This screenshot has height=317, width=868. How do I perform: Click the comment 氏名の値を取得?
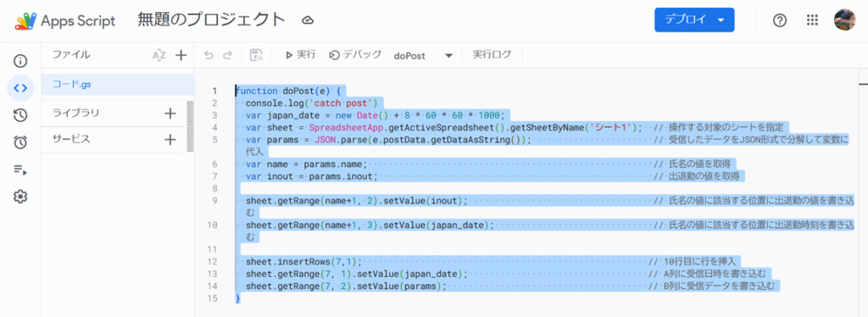(x=699, y=164)
